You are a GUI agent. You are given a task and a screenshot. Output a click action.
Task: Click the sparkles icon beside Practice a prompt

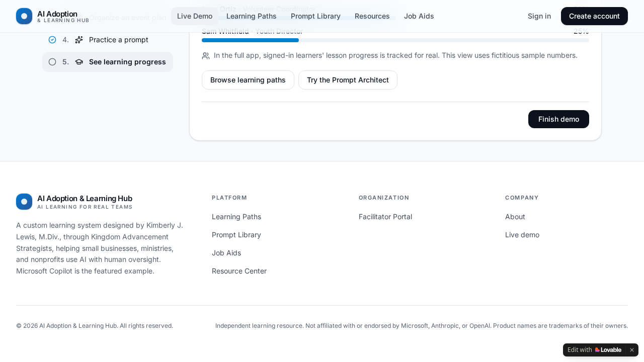click(79, 40)
